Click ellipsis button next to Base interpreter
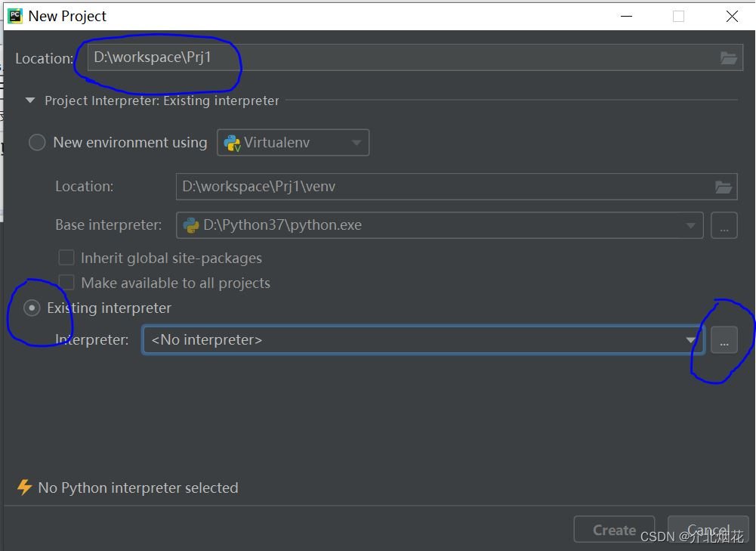Screen dimensions: 756x551 pos(724,225)
